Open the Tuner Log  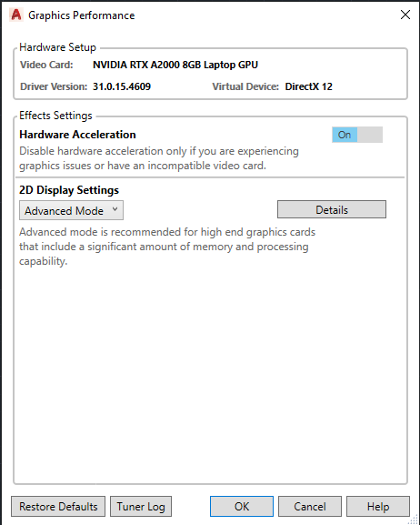[141, 506]
